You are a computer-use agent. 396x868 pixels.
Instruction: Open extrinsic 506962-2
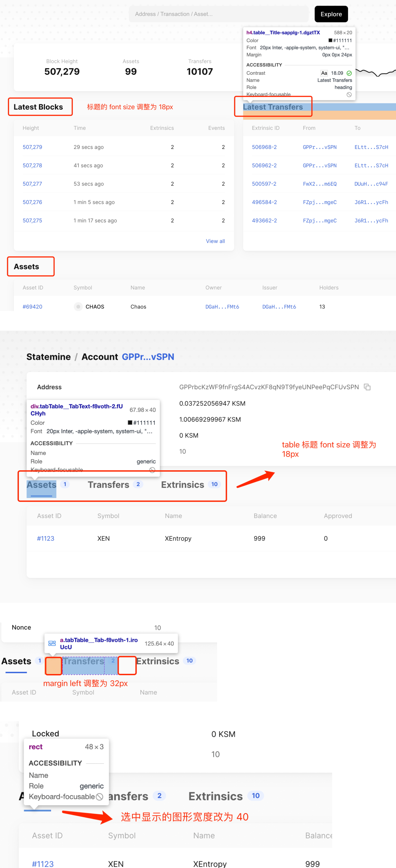point(264,165)
